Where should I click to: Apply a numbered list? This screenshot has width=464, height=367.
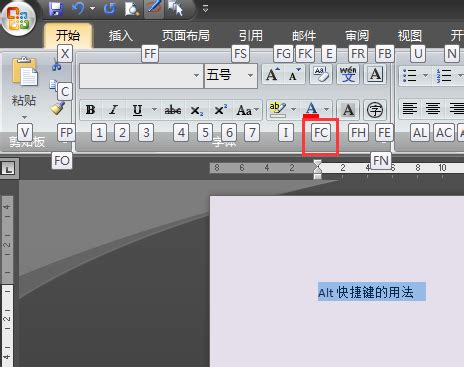pyautogui.click(x=444, y=76)
